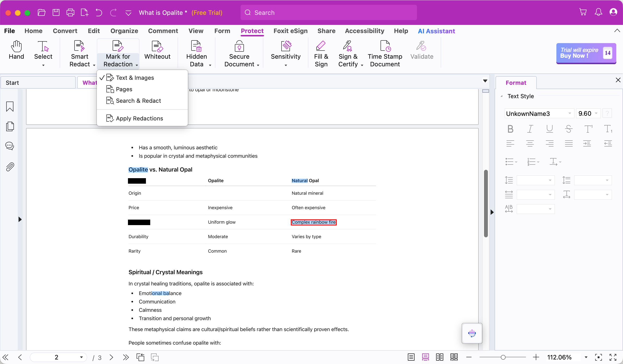Open the AI assistant chatbot button
Image resolution: width=623 pixels, height=364 pixels.
[472, 333]
